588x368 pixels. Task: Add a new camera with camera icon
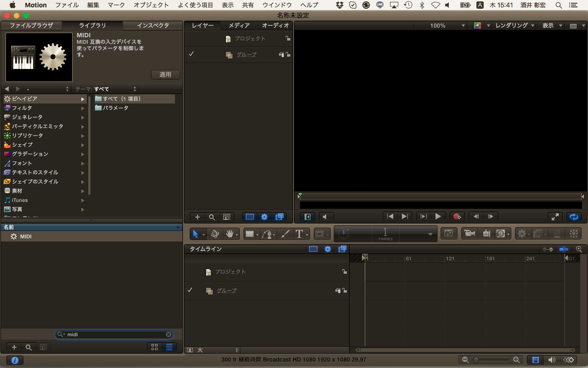point(469,234)
